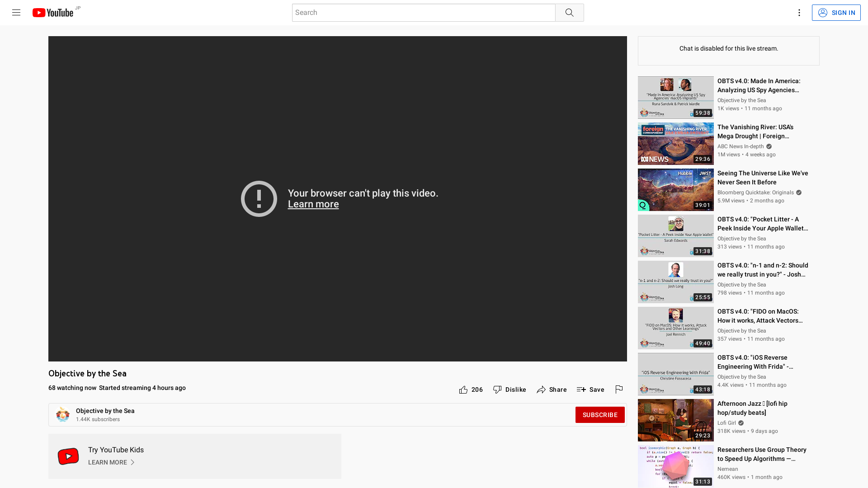
Task: Click the thumbs-up like icon
Action: click(x=463, y=389)
